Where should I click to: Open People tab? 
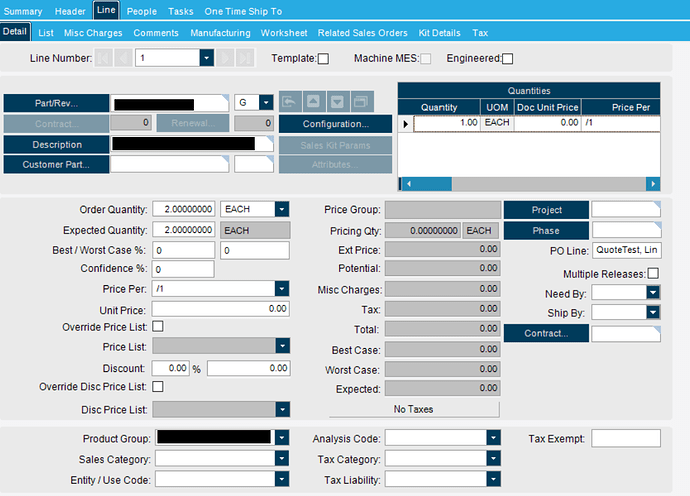click(x=142, y=11)
